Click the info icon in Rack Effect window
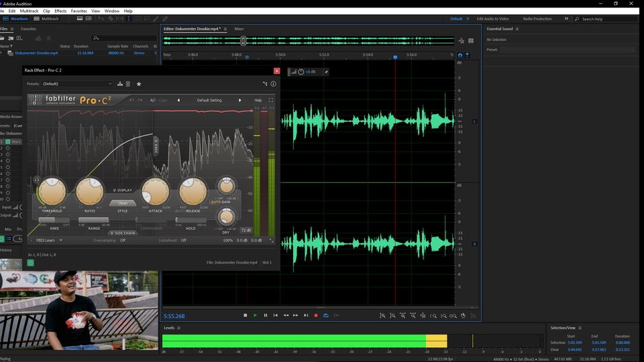 point(273,84)
